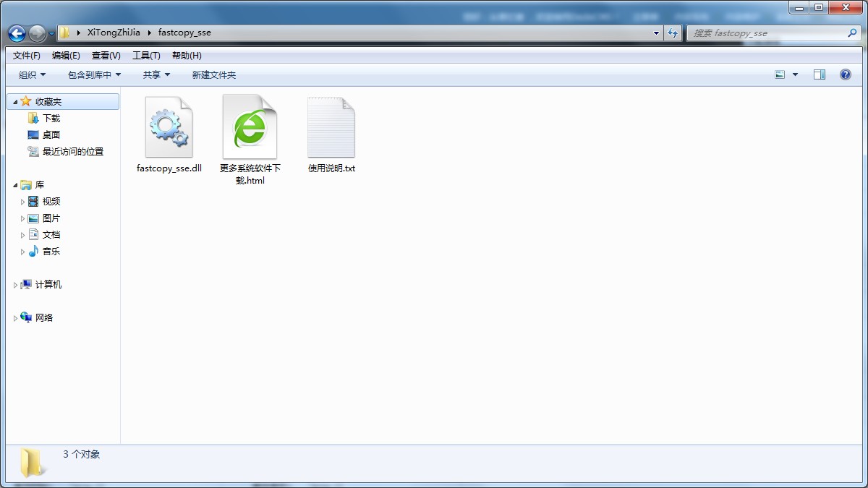Open the 使用说明.txt readme file
868x488 pixels.
[331, 127]
